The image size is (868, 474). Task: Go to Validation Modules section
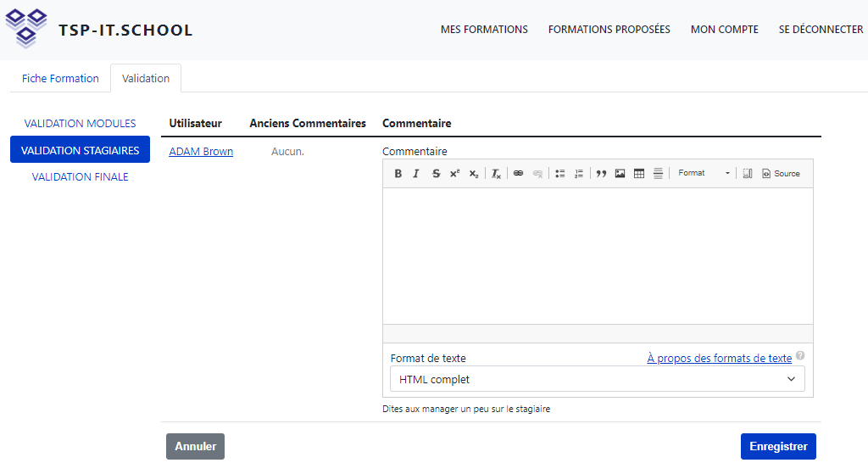[80, 124]
